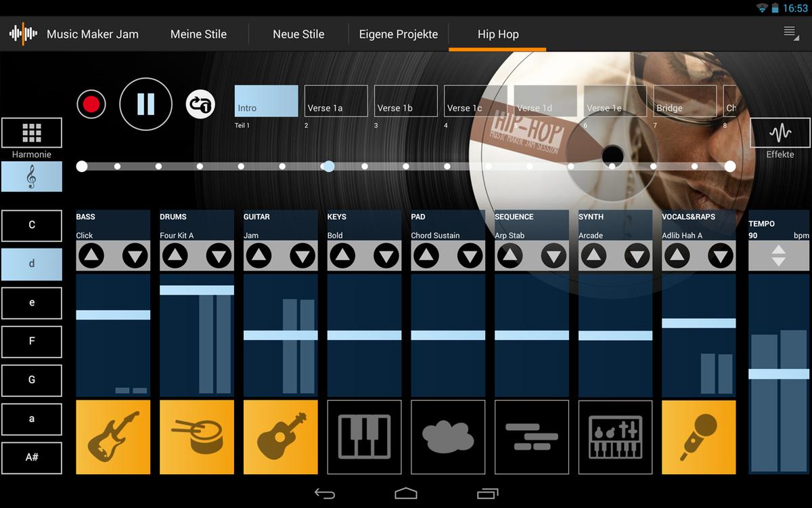812x508 pixels.
Task: Enable the SYNTH instrument pad
Action: (616, 437)
